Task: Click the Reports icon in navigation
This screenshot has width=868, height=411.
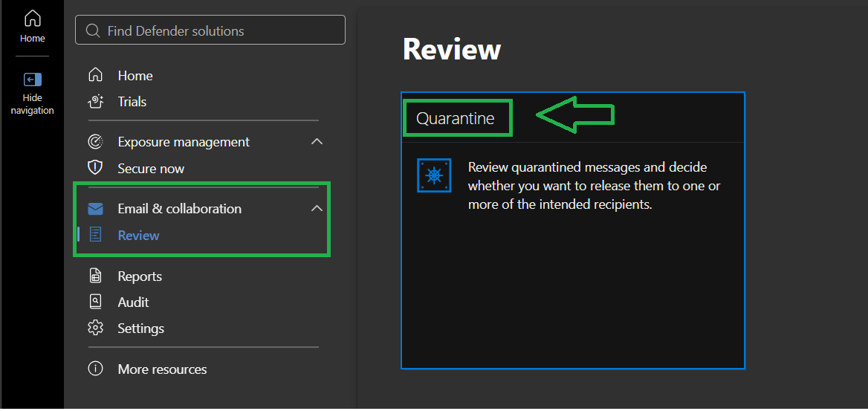Action: (96, 276)
